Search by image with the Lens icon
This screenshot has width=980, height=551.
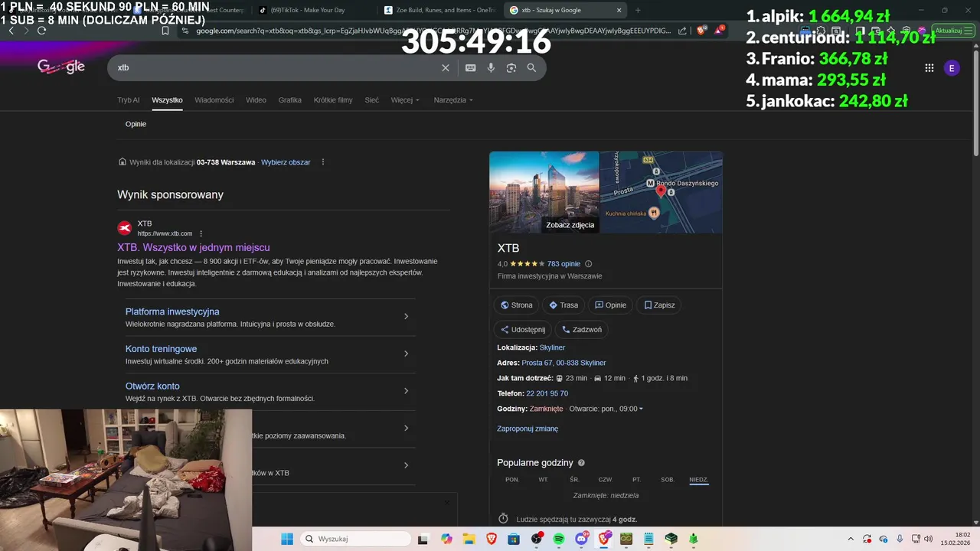[x=511, y=67]
